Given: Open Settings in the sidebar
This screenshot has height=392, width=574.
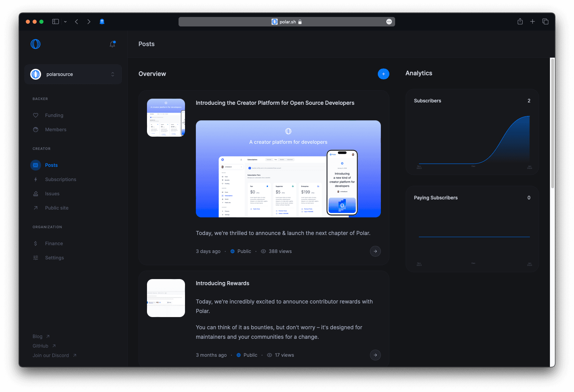Looking at the screenshot, I should click(x=54, y=258).
